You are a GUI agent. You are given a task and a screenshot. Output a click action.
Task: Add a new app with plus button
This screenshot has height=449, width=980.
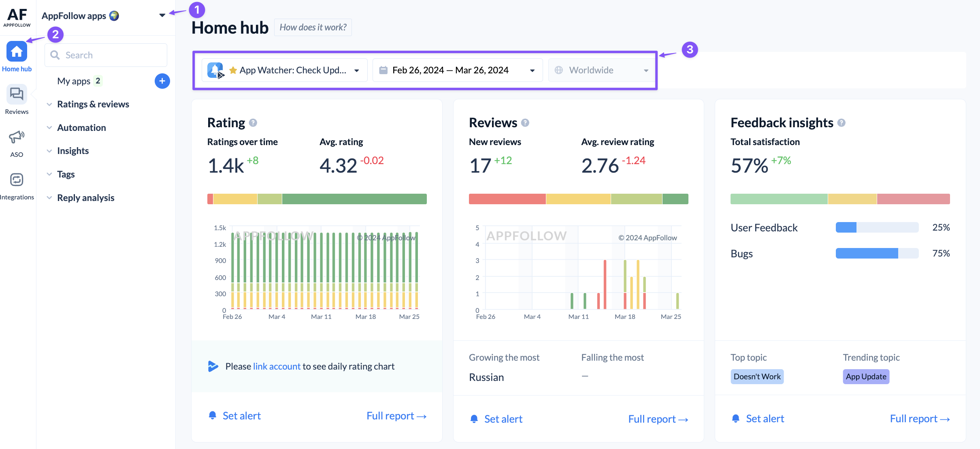pyautogui.click(x=162, y=81)
